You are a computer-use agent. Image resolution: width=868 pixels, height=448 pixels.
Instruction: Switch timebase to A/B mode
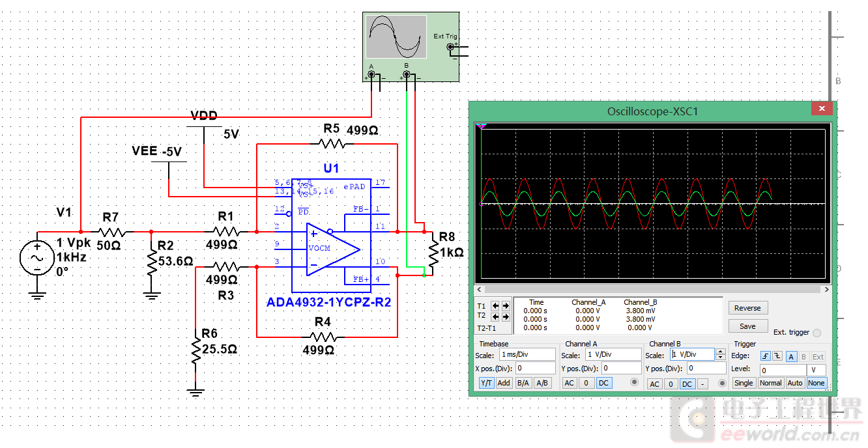542,383
